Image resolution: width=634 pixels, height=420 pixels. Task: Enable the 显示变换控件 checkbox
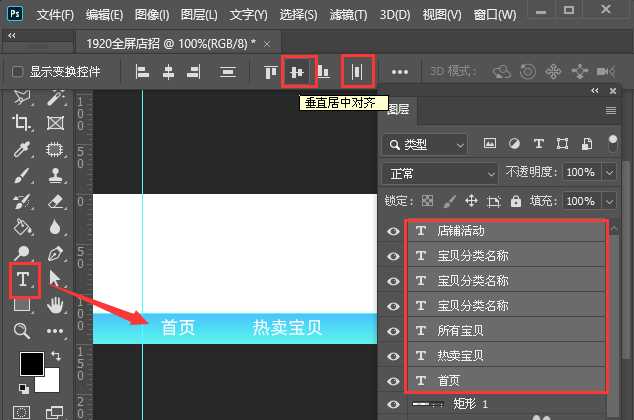point(17,72)
